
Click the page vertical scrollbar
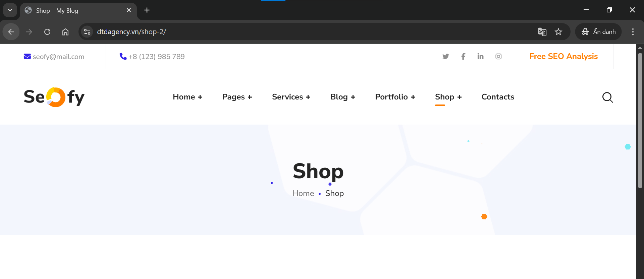[640, 121]
